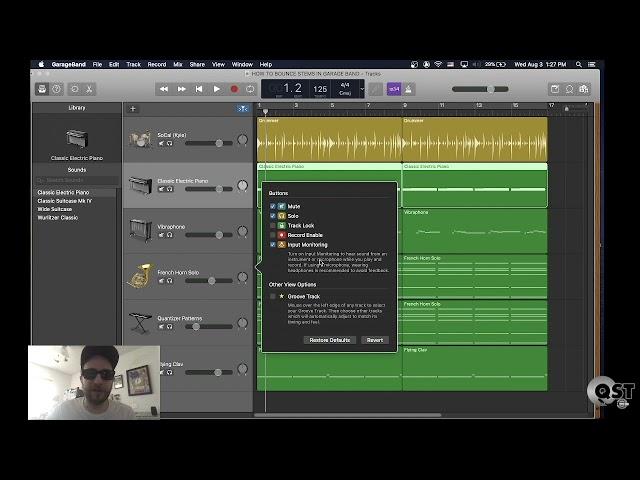The width and height of the screenshot is (640, 480).
Task: Mute the French Horn Solo track
Action: pyautogui.click(x=161, y=281)
